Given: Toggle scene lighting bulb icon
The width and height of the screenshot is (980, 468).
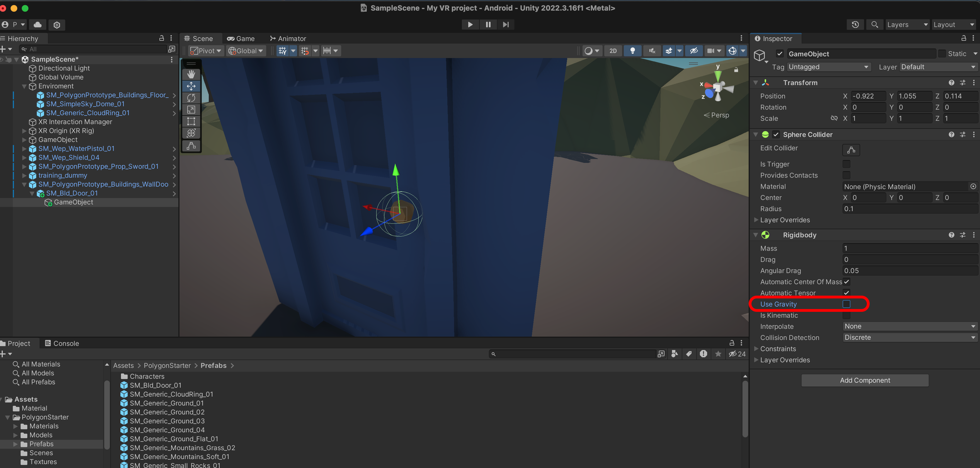Looking at the screenshot, I should click(632, 51).
